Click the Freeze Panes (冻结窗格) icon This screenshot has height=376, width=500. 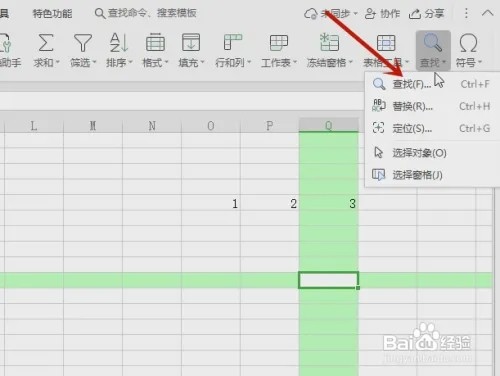[329, 42]
